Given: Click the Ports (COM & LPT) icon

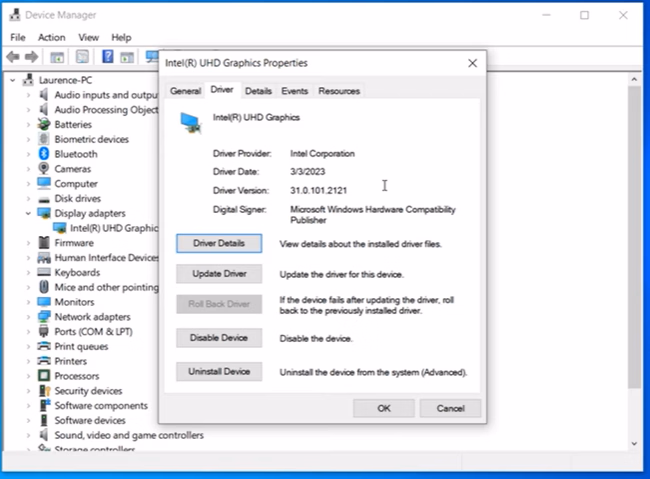Looking at the screenshot, I should point(44,331).
